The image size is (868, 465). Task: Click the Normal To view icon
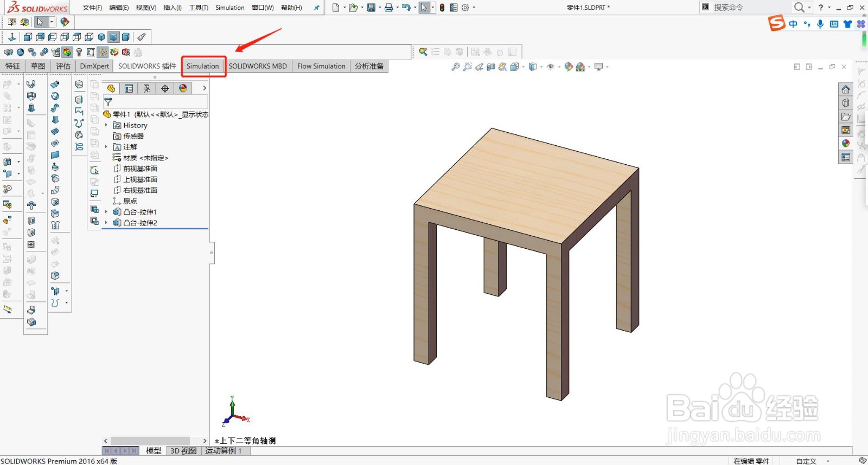point(12,37)
